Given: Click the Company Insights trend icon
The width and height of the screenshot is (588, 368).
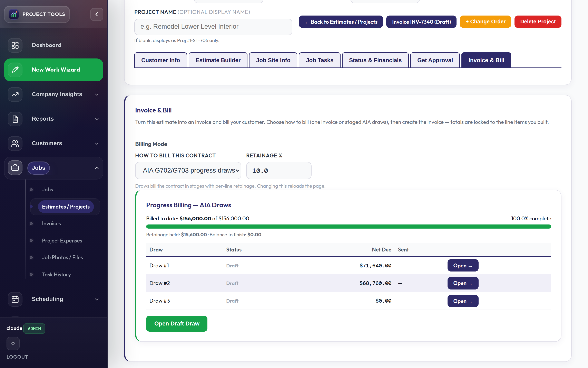Looking at the screenshot, I should tap(15, 94).
